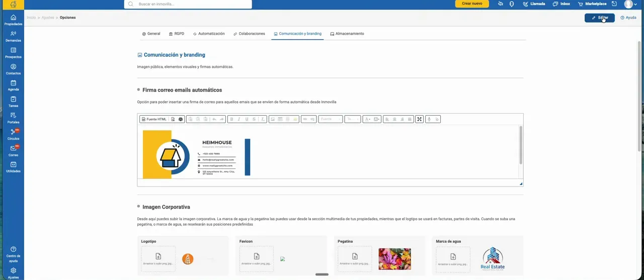Switch to the RGPD tab
The height and width of the screenshot is (280, 644).
[x=177, y=34]
